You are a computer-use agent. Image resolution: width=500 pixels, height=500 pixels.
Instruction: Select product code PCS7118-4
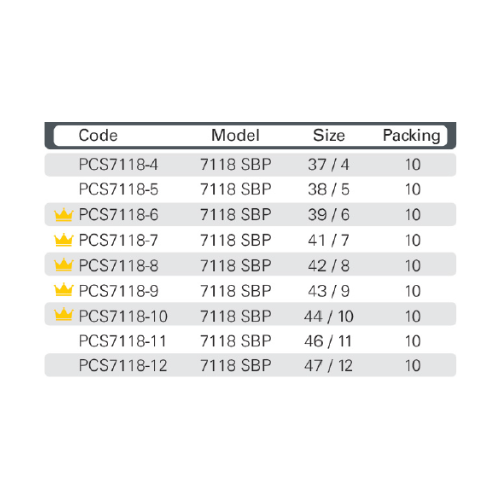click(x=118, y=165)
